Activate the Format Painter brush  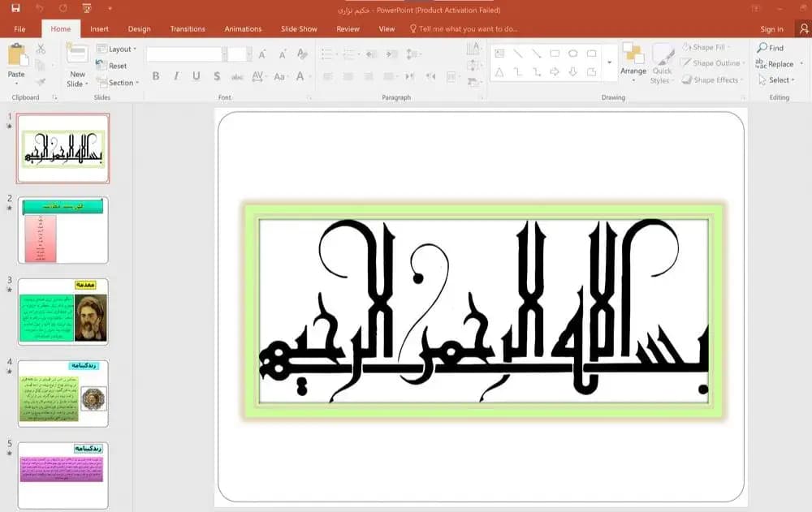tap(41, 81)
